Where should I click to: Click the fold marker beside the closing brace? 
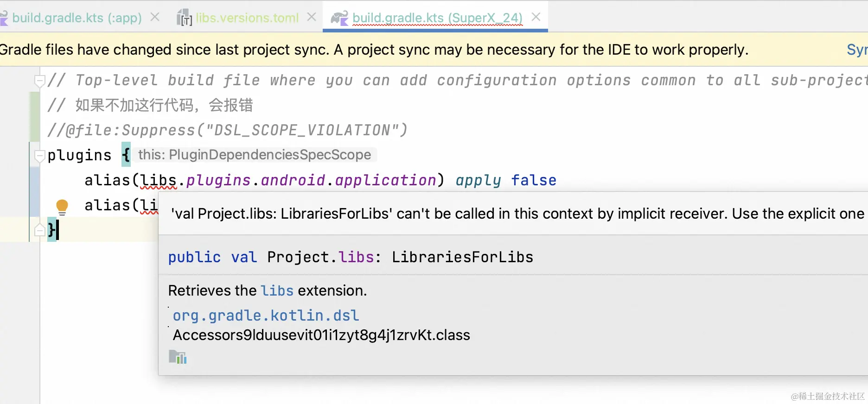pos(40,230)
